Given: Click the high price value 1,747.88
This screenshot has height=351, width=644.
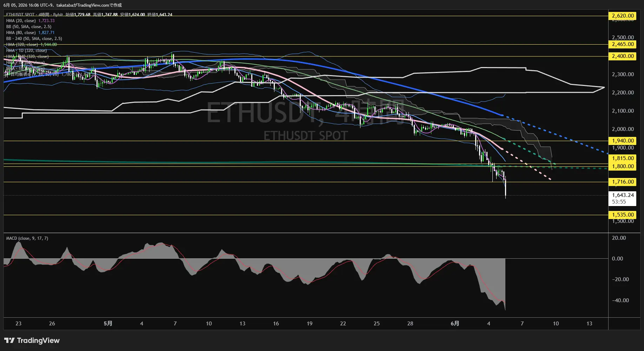Looking at the screenshot, I should (109, 15).
